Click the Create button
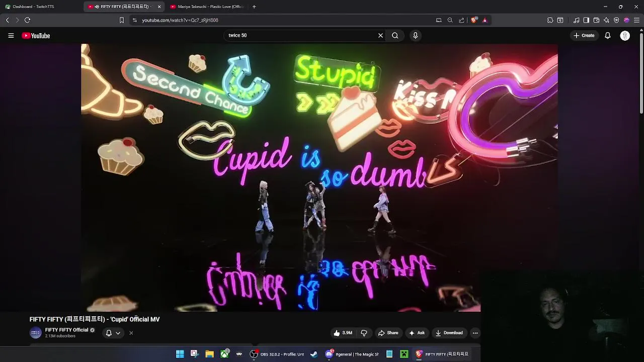The height and width of the screenshot is (362, 644). pyautogui.click(x=584, y=35)
